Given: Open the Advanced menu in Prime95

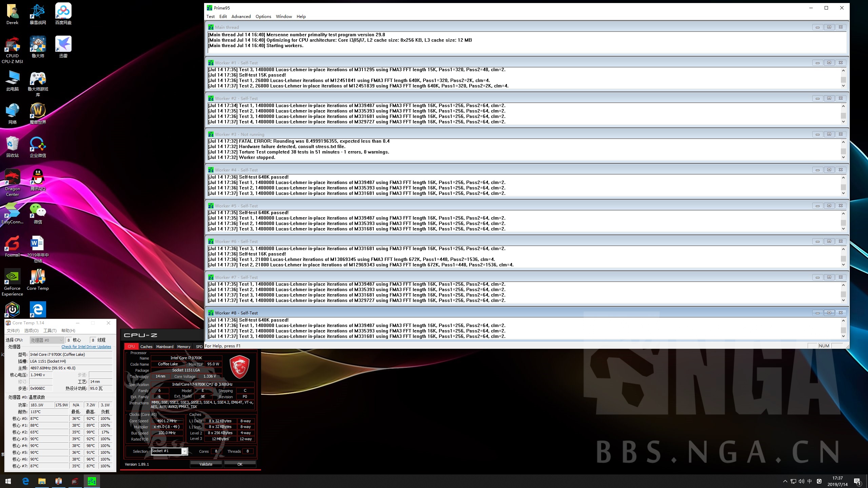Looking at the screenshot, I should pos(241,16).
